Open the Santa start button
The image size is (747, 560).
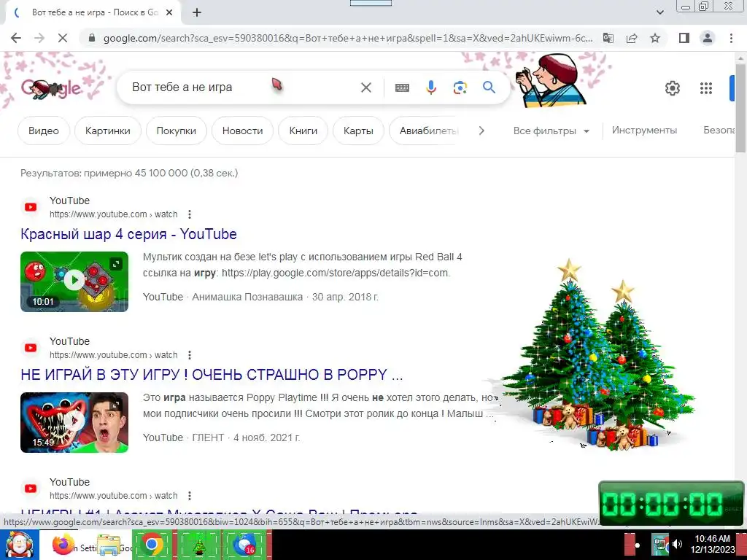point(19,545)
